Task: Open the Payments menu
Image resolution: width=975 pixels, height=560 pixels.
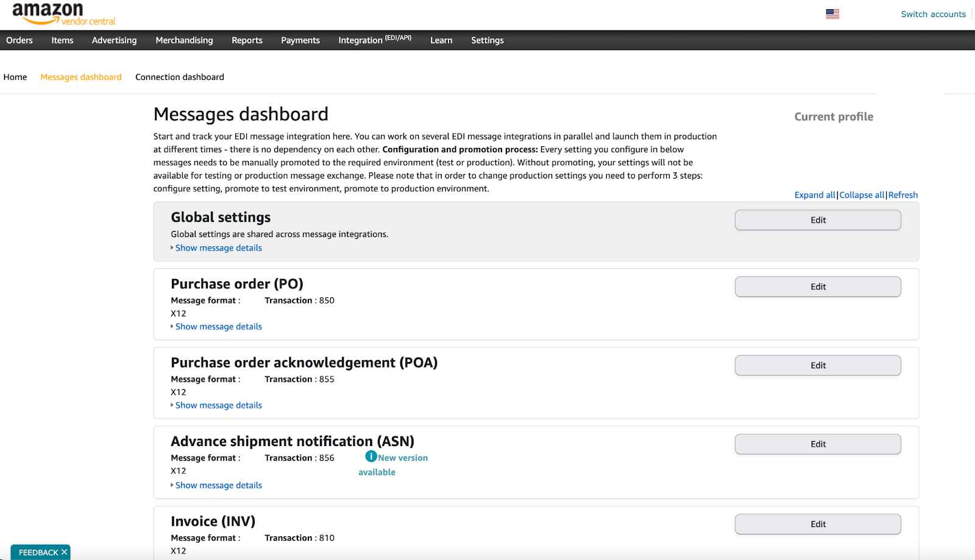Action: point(300,40)
